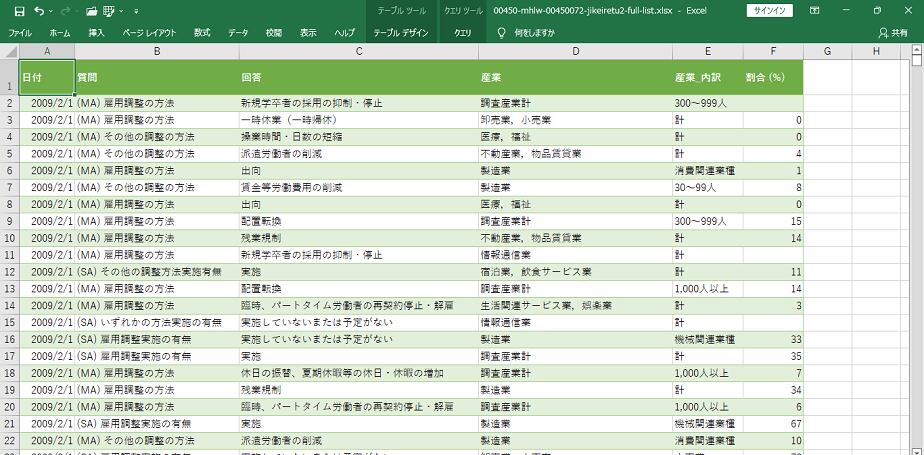
Task: Click the 共有 share button
Action: [893, 33]
